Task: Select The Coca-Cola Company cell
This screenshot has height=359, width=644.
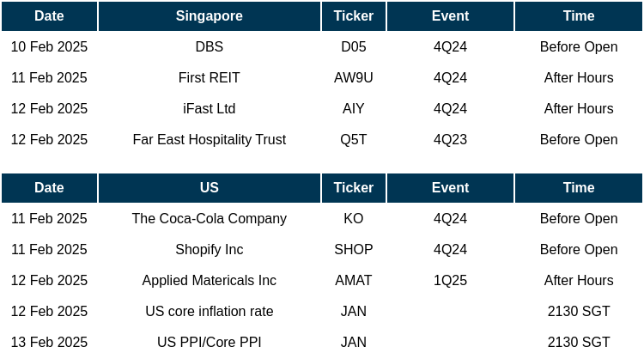Action: click(209, 219)
